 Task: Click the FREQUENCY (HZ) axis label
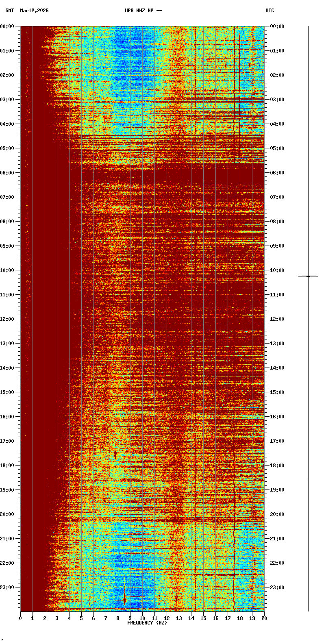(147, 623)
